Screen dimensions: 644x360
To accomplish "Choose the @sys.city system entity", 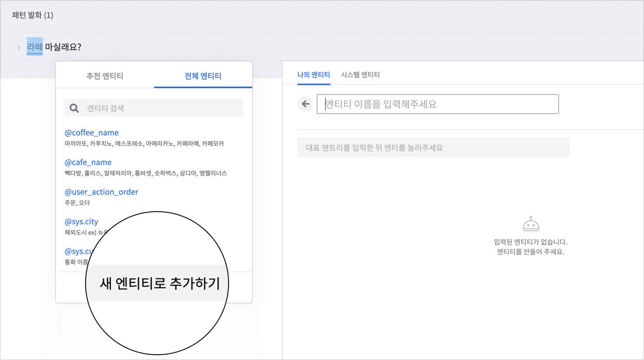I will click(82, 222).
